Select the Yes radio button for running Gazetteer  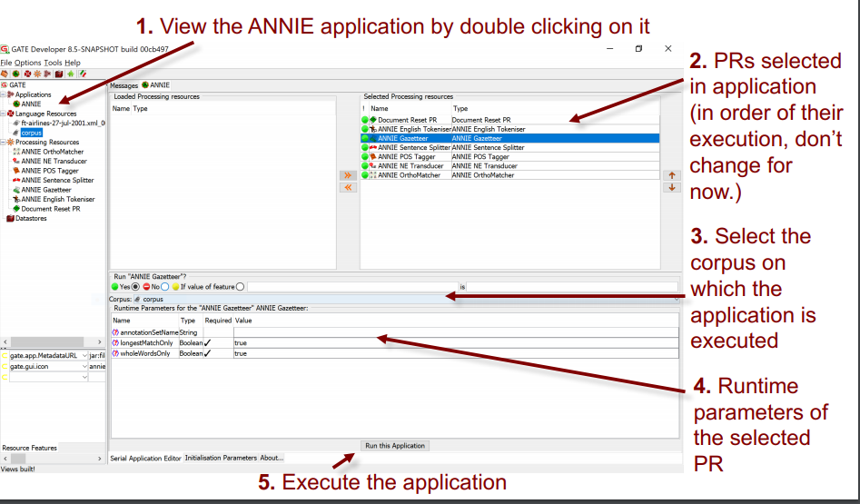(136, 286)
